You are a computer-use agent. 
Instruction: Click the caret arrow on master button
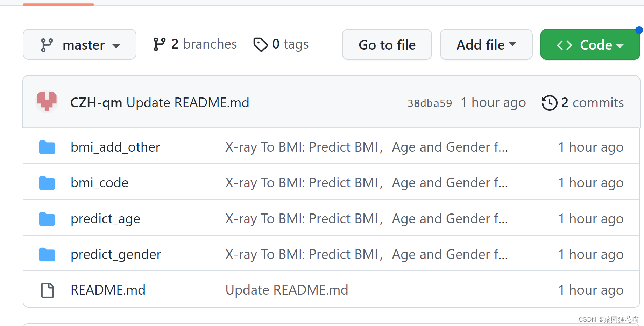tap(116, 46)
